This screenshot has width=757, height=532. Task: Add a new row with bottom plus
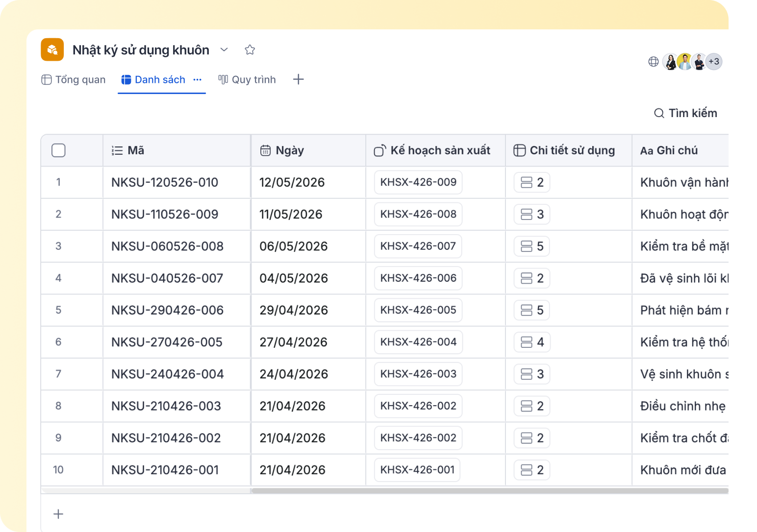(x=58, y=514)
